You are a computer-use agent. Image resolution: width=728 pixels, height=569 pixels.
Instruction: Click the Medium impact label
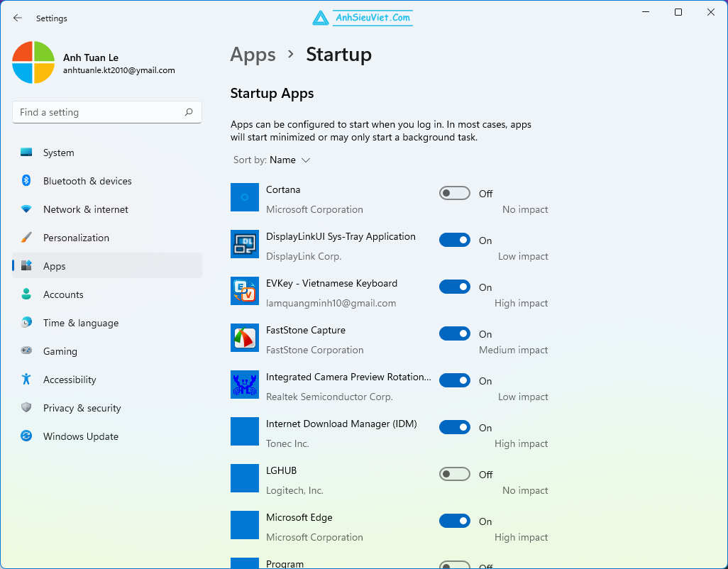click(x=513, y=350)
